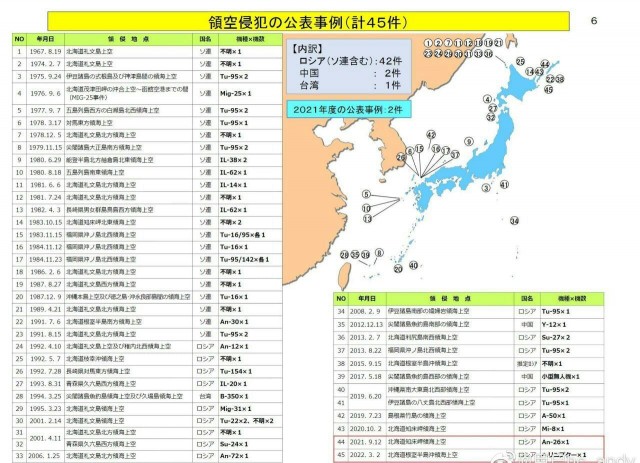Screen dimensions: 640x463
Task: Select the B-350×1 aircraft cell
Action: coord(250,396)
